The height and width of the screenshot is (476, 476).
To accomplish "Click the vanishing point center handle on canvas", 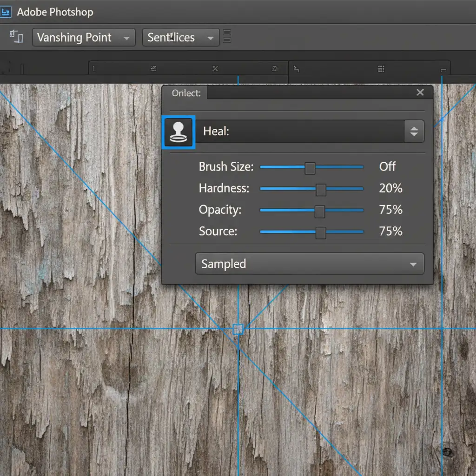I will pos(238,329).
